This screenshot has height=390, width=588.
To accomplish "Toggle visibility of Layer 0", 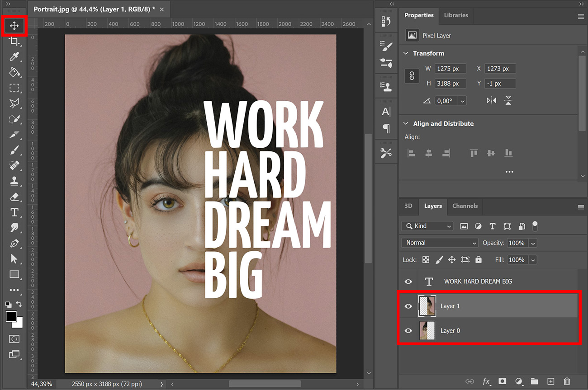I will [408, 330].
